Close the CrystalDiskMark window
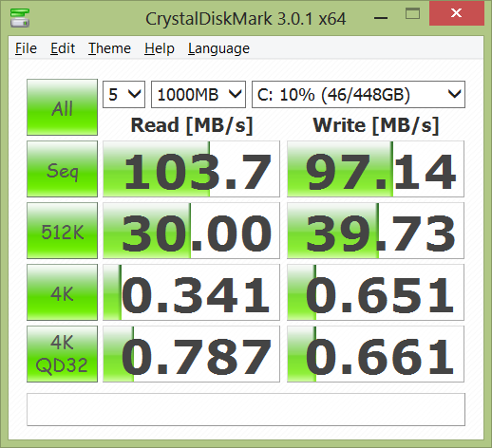Screen dimensions: 492x448 click(x=457, y=13)
